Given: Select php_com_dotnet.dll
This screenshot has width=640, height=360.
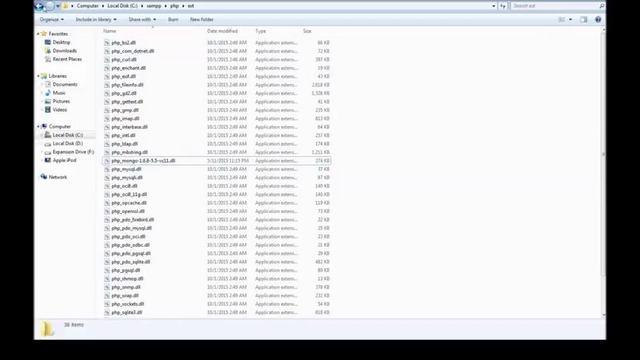Looking at the screenshot, I should coord(133,51).
